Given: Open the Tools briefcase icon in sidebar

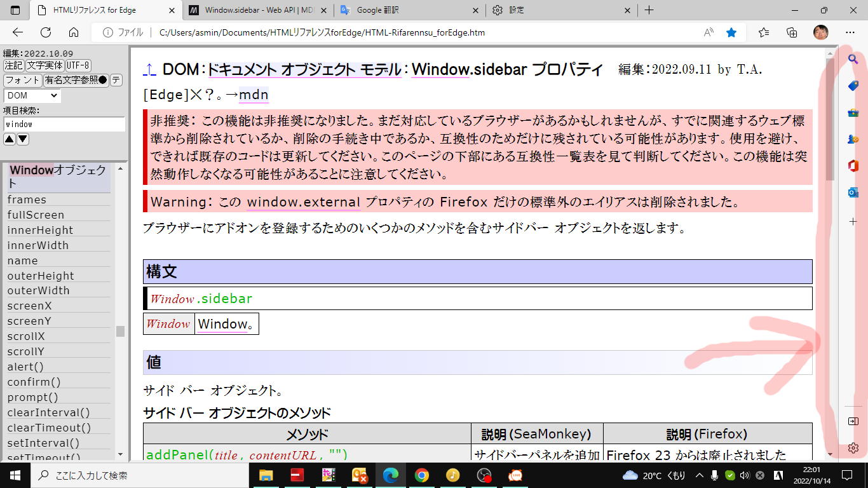Looking at the screenshot, I should pos(853,112).
